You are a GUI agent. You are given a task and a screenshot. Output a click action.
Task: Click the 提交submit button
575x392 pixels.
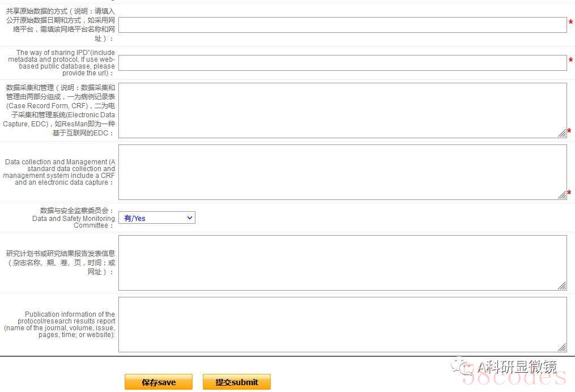pyautogui.click(x=237, y=382)
